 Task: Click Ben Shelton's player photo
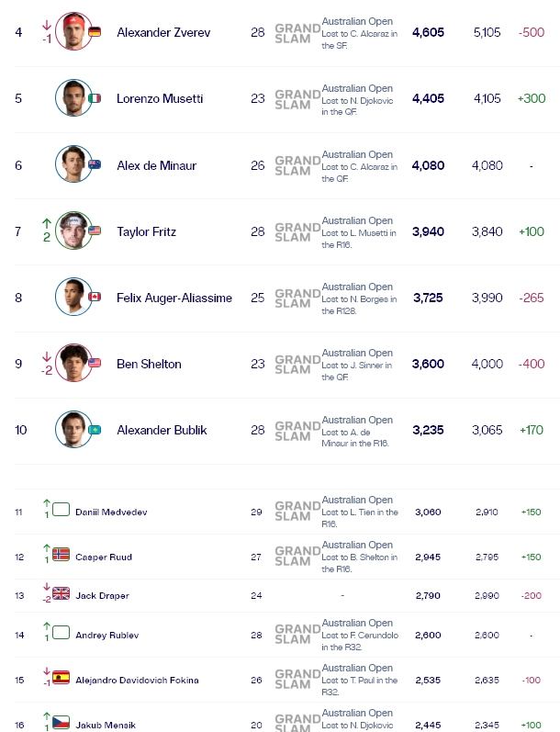(x=73, y=363)
